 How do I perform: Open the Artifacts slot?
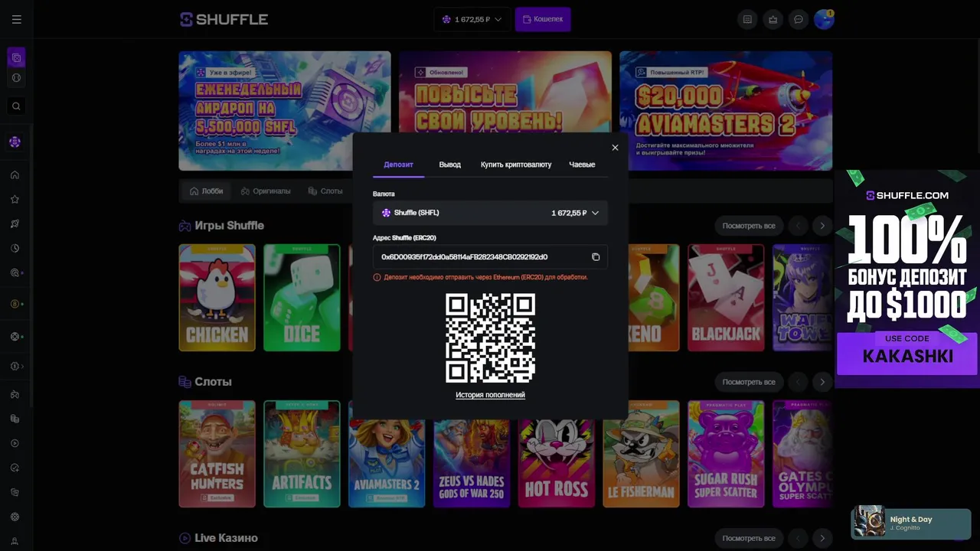click(302, 454)
